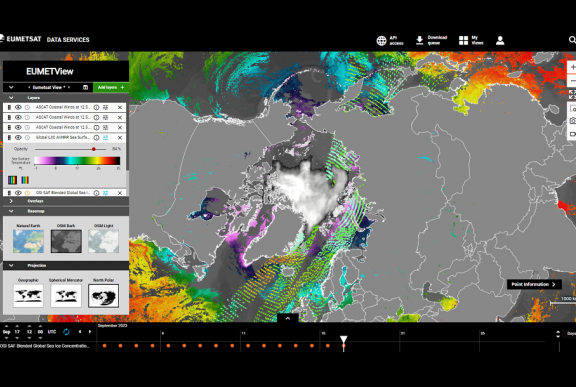This screenshot has height=387, width=576.
Task: Go to next view arrow beside Eumetsat View
Action: click(69, 87)
